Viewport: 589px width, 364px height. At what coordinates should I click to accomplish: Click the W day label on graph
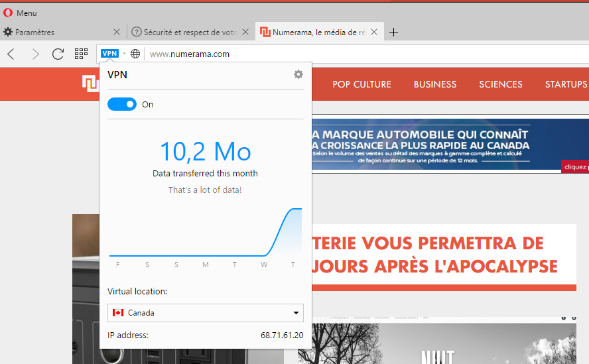point(264,265)
